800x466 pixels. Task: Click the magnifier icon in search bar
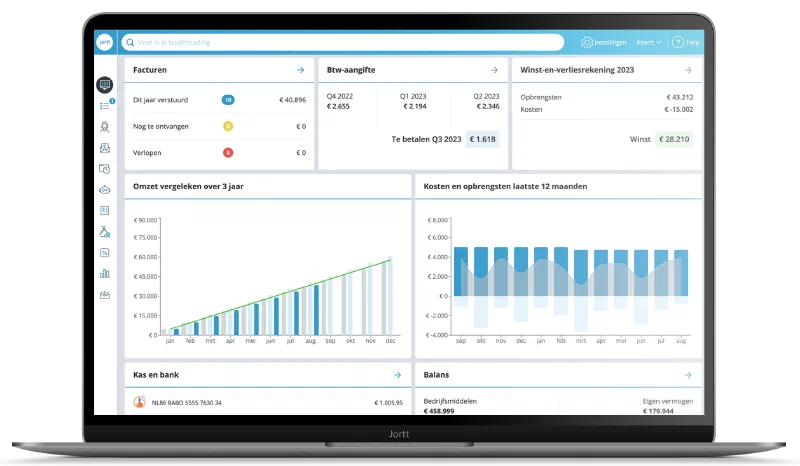[131, 42]
